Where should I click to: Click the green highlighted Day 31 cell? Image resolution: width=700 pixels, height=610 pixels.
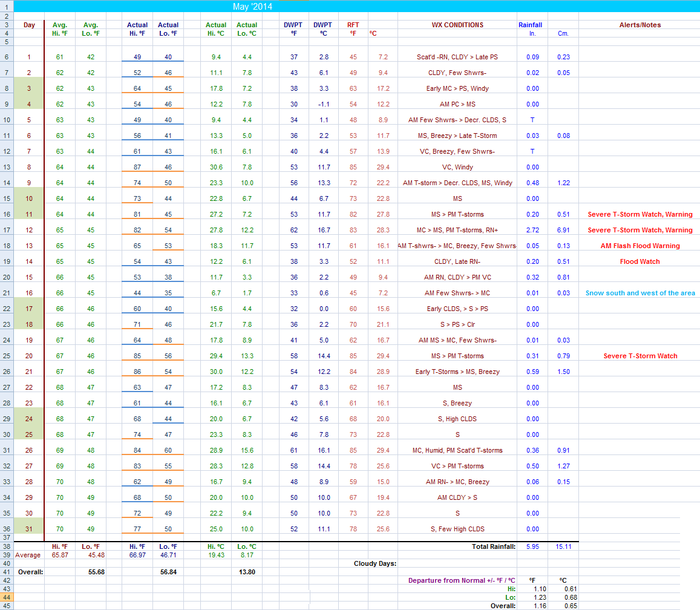(29, 529)
